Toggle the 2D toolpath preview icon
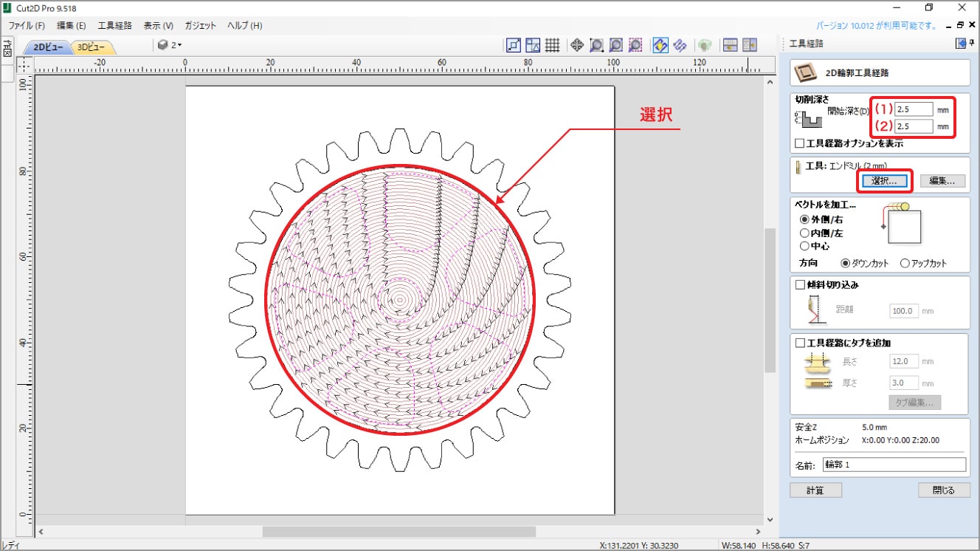 coord(660,45)
